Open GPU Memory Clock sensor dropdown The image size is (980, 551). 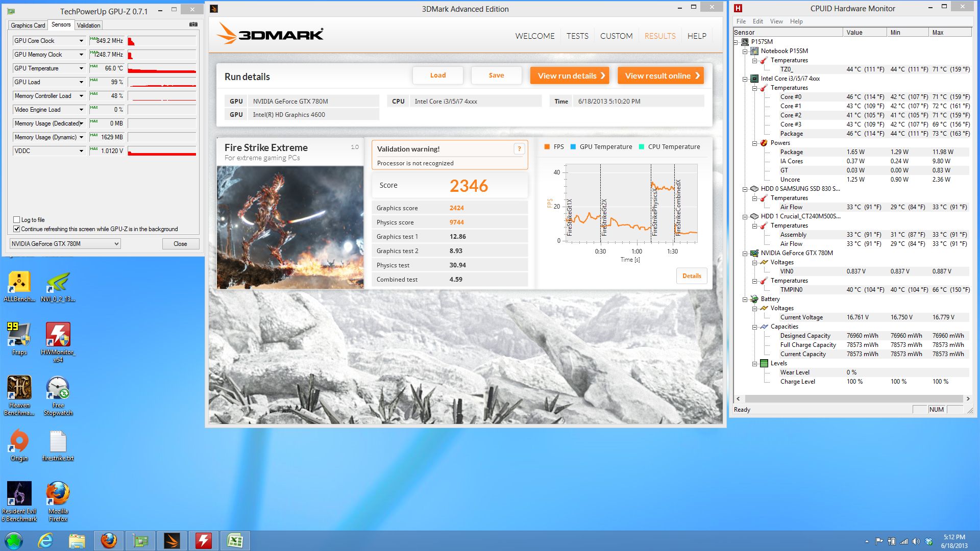coord(81,55)
